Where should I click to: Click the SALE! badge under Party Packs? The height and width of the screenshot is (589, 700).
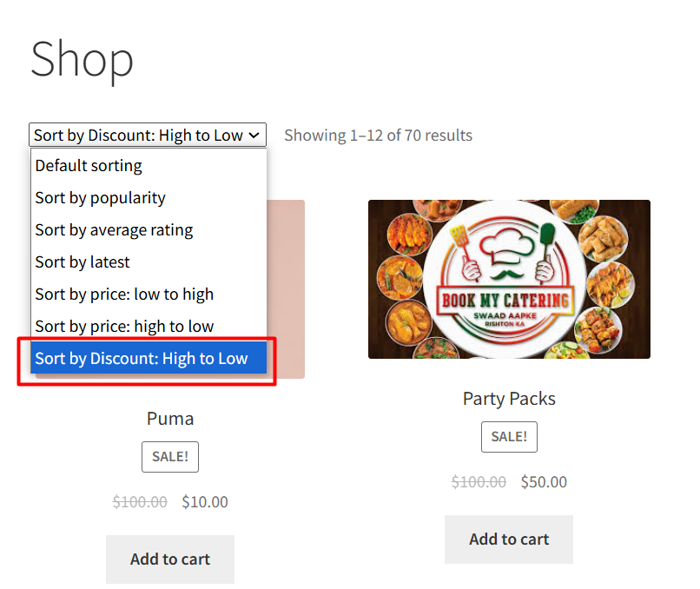(509, 437)
